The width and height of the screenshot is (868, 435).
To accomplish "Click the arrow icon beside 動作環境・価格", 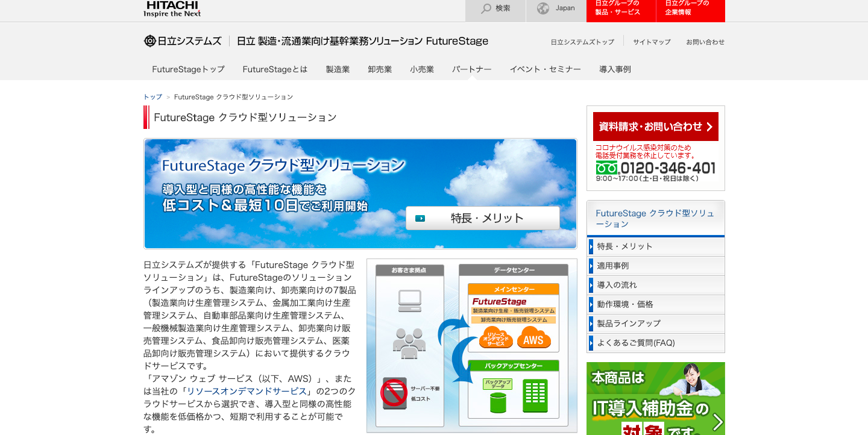I will [x=591, y=304].
